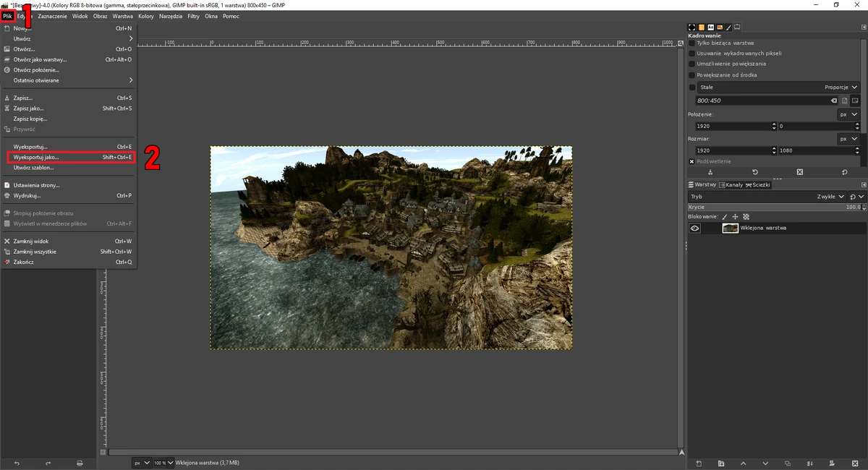Delete the layer with bottom-right X icon
Image resolution: width=868 pixels, height=470 pixels.
pos(855,463)
